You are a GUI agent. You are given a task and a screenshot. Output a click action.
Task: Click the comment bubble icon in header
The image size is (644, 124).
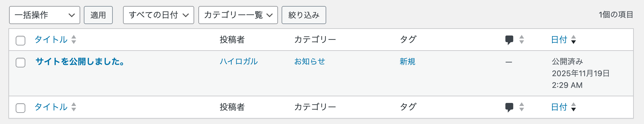pyautogui.click(x=509, y=40)
